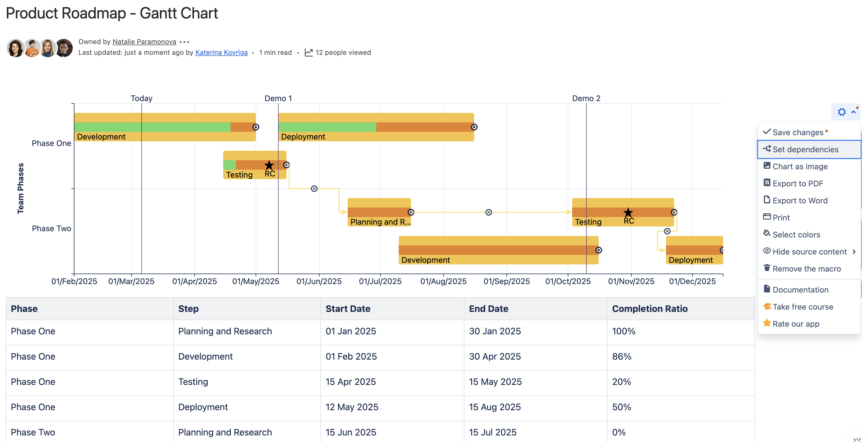
Task: Click the Export to PDF icon
Action: pyautogui.click(x=767, y=183)
